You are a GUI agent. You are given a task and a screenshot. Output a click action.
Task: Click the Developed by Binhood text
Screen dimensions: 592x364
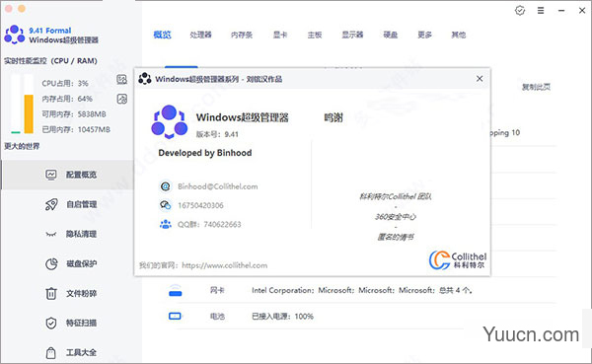coord(205,153)
